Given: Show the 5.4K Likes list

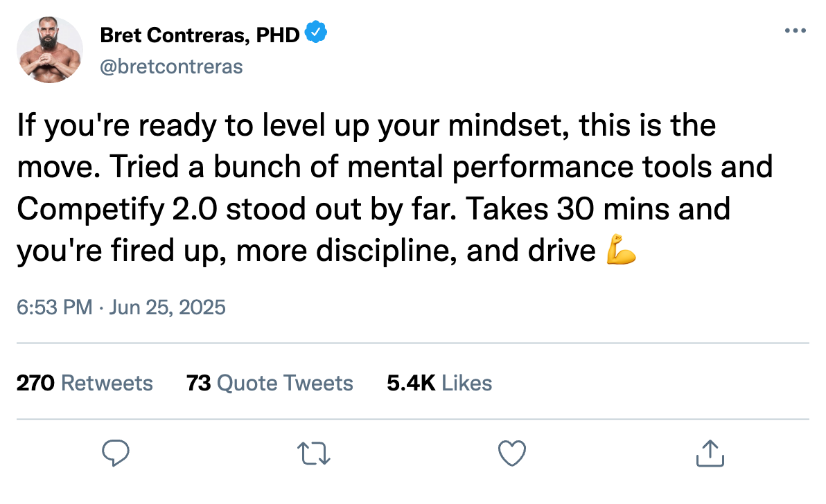Looking at the screenshot, I should point(439,383).
